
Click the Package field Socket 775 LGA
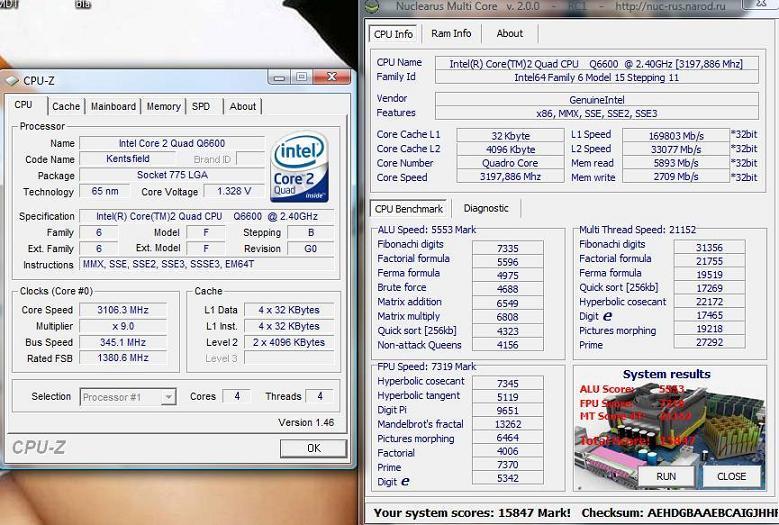click(x=171, y=175)
